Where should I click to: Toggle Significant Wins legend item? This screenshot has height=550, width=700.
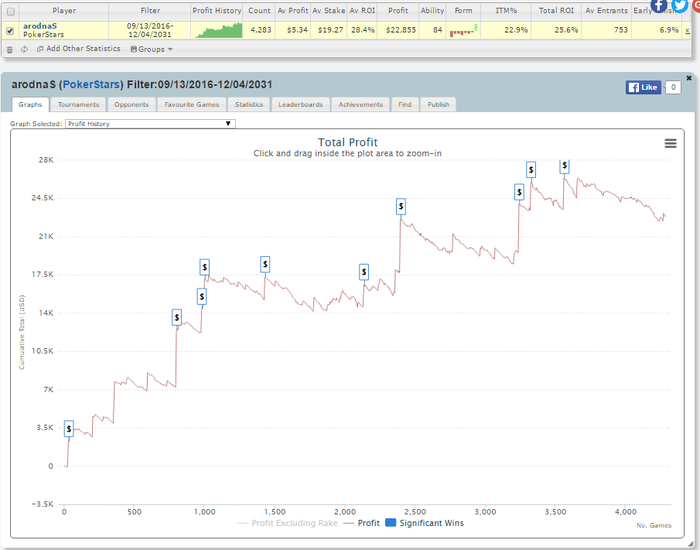coord(424,523)
